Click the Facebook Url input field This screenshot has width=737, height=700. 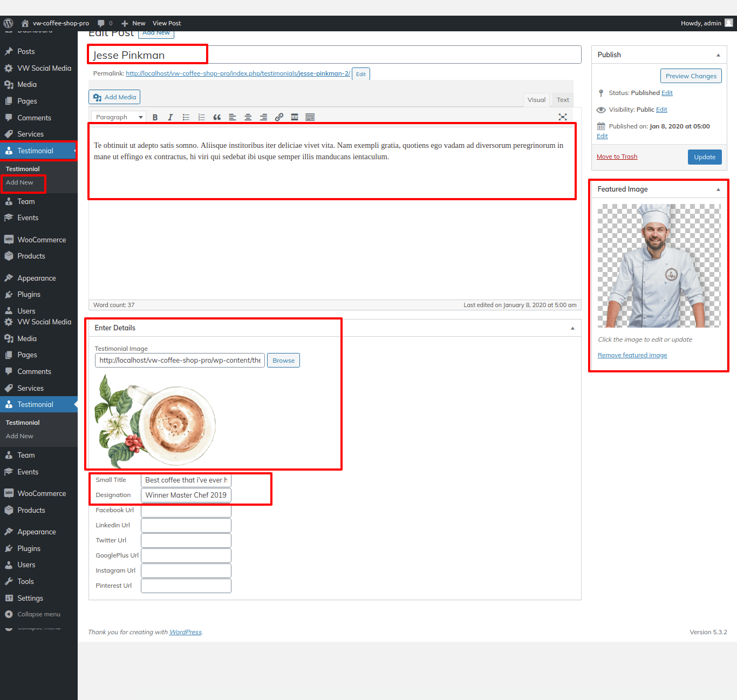click(186, 510)
